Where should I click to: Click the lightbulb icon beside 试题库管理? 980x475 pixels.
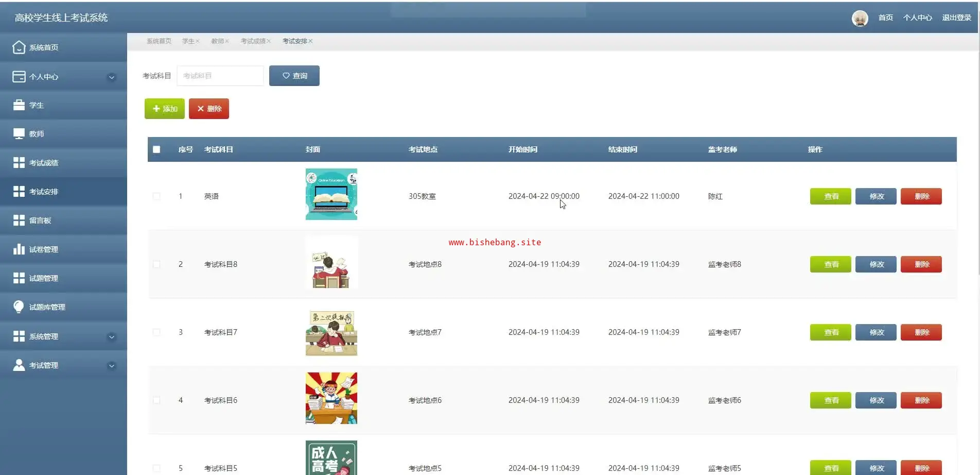(19, 307)
